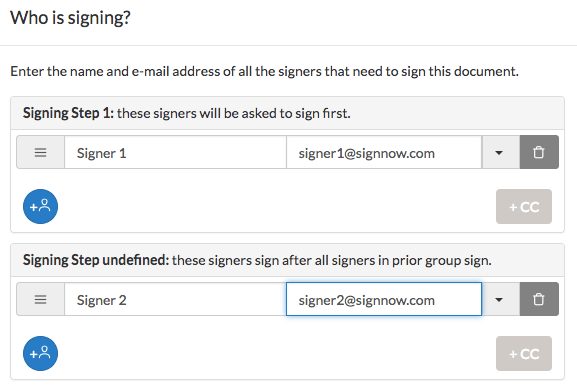Delete Signer 1 with the trash icon
Viewport: 577px width, 386px height.
(539, 152)
